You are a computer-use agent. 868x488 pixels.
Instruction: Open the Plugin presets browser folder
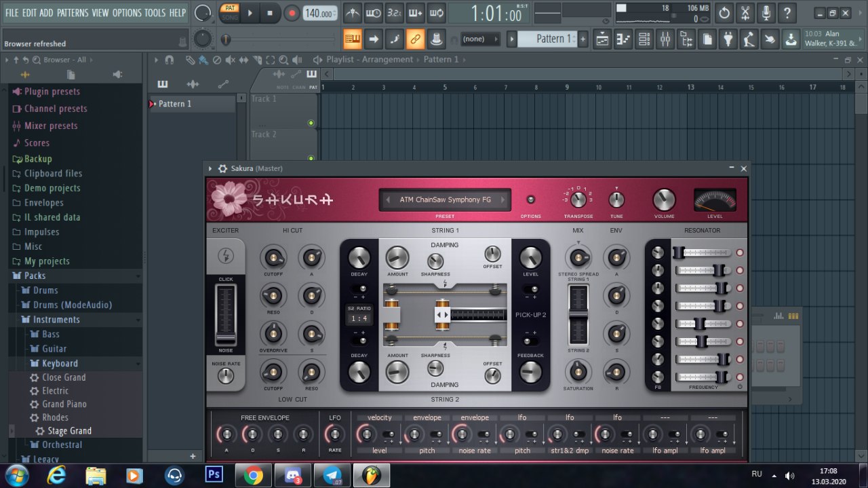click(x=52, y=92)
